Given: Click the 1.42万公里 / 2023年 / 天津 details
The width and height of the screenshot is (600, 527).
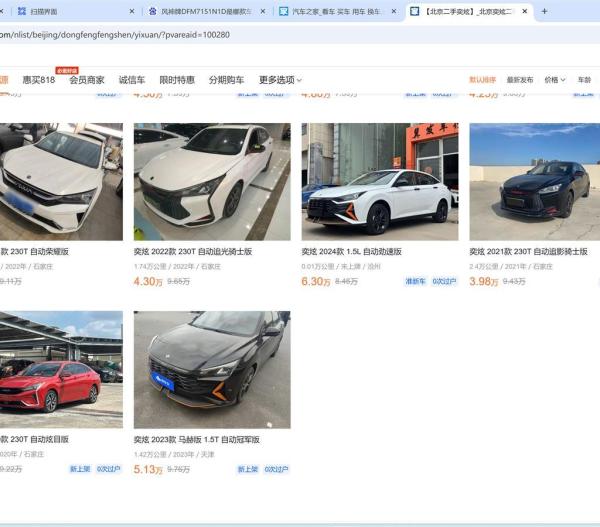Looking at the screenshot, I should pyautogui.click(x=174, y=454).
